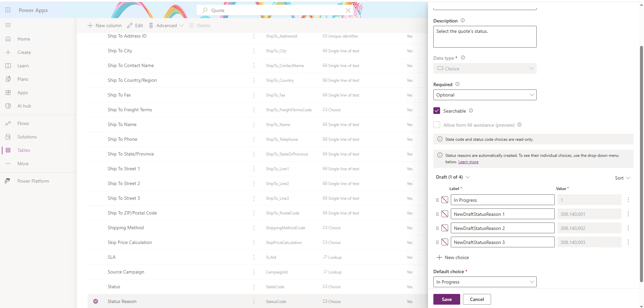This screenshot has height=308, width=644.
Task: Pick color swatch for NewDraftStatusReason 2
Action: (445, 228)
